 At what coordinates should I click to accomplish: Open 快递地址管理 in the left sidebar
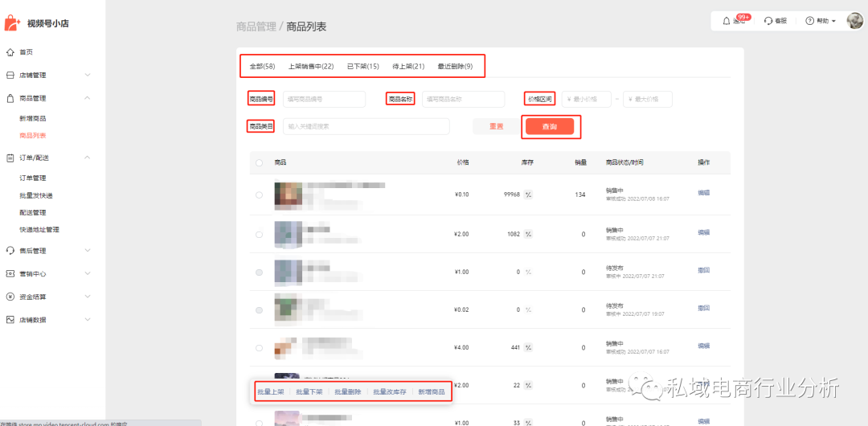(39, 230)
